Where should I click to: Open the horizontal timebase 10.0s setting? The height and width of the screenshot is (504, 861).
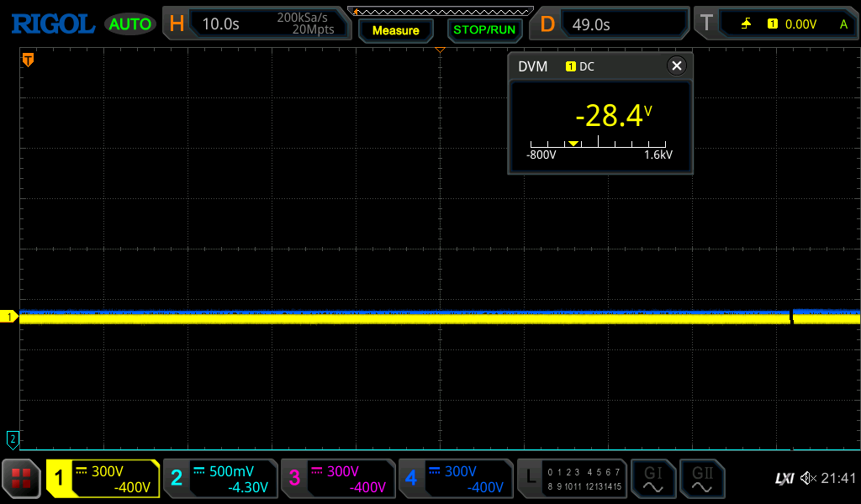(256, 24)
